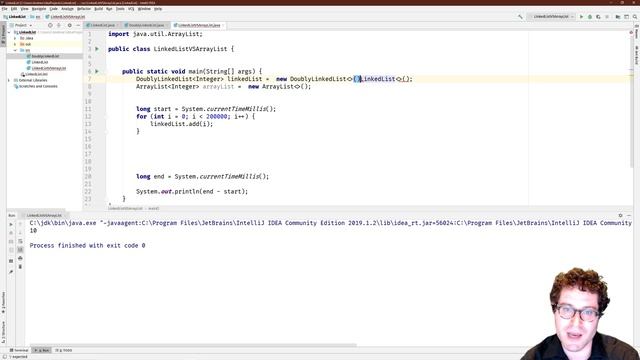Click the Project panel settings gear icon

point(69,25)
